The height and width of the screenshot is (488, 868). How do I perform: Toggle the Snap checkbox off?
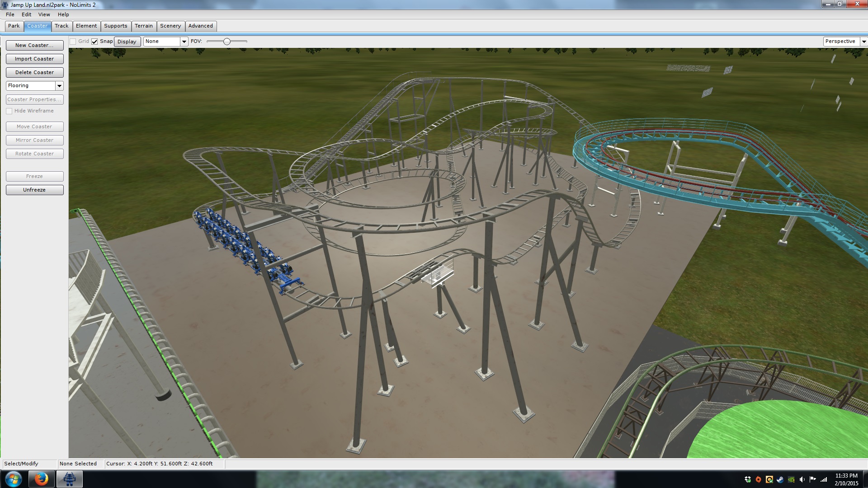pyautogui.click(x=94, y=42)
